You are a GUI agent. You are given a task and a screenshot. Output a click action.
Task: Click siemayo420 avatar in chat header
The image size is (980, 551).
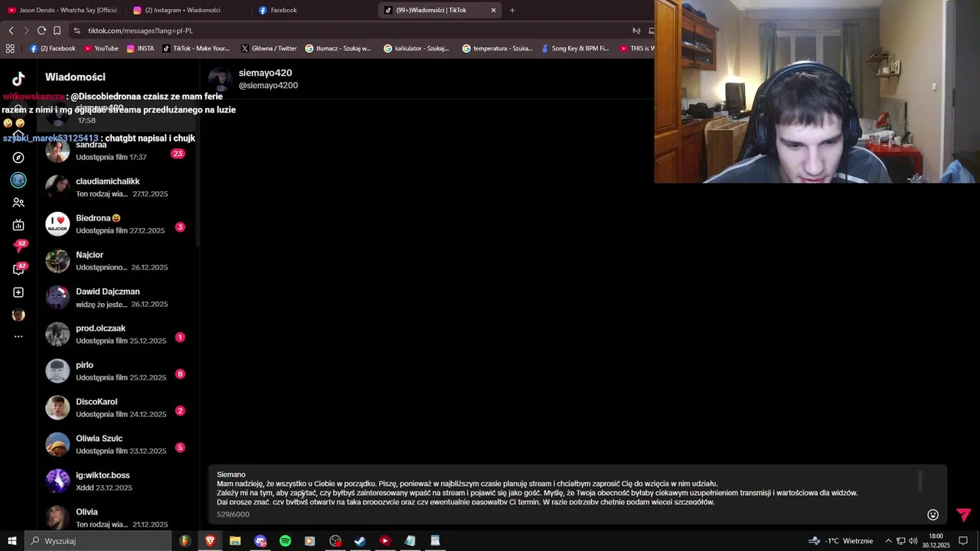(220, 79)
